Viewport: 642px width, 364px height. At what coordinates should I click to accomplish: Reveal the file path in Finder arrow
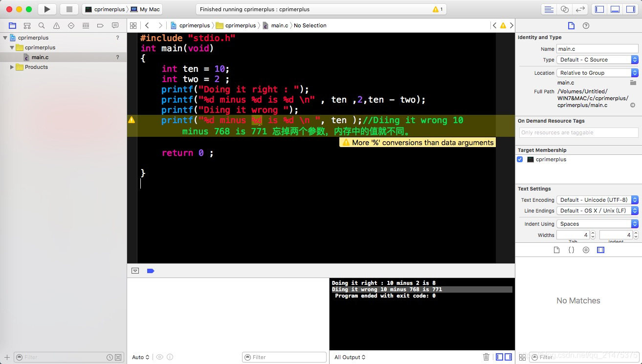[633, 105]
